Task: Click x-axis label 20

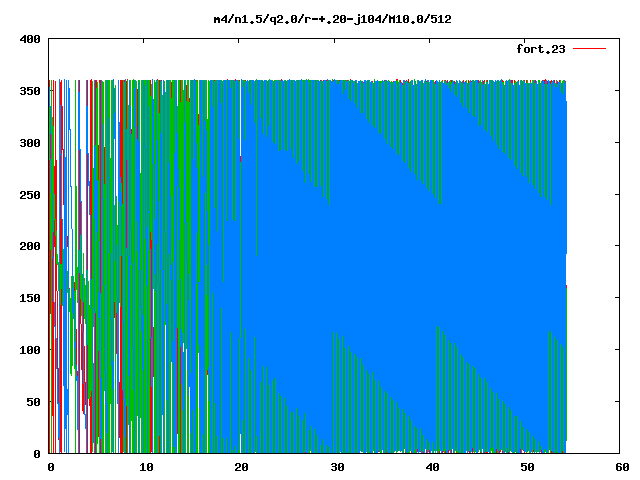Action: click(242, 467)
